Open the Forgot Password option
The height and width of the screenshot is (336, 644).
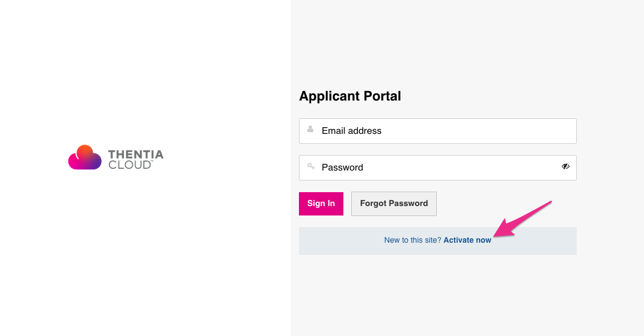pyautogui.click(x=394, y=204)
